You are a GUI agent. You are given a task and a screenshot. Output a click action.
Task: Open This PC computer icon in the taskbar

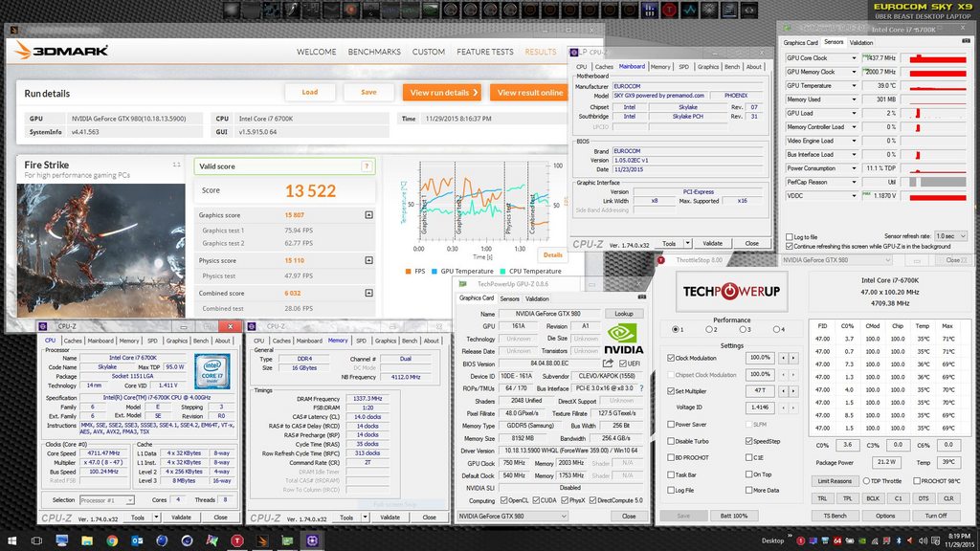62,540
